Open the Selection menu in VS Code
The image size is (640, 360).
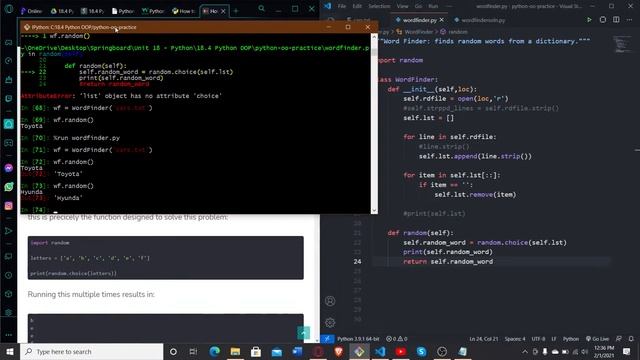point(379,6)
